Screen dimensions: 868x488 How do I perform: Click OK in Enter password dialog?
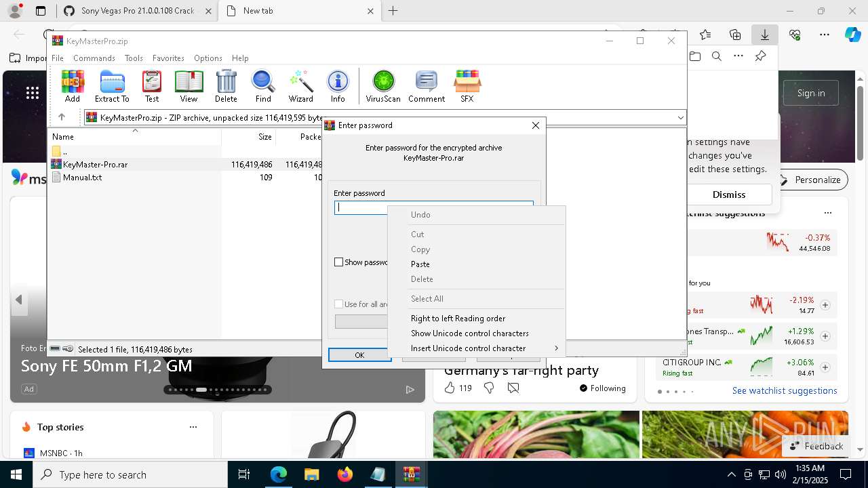pyautogui.click(x=359, y=355)
